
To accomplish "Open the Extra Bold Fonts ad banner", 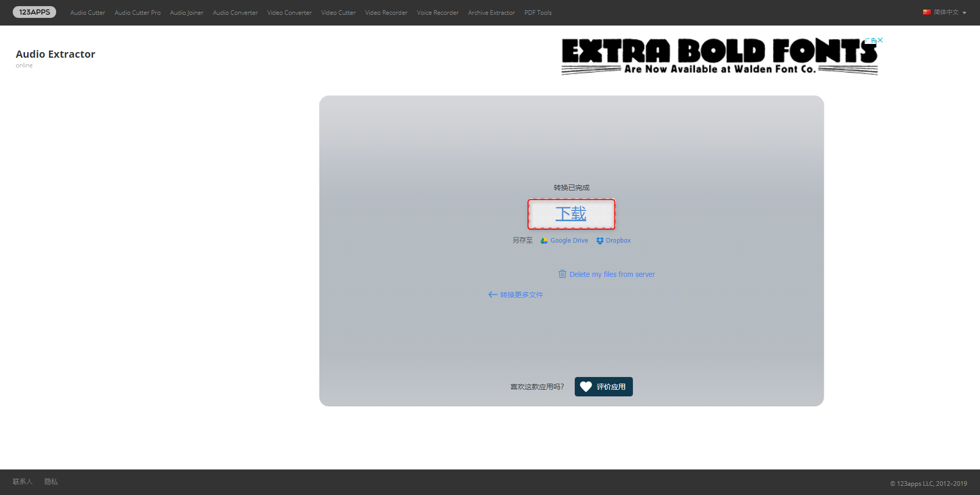I will coord(720,57).
